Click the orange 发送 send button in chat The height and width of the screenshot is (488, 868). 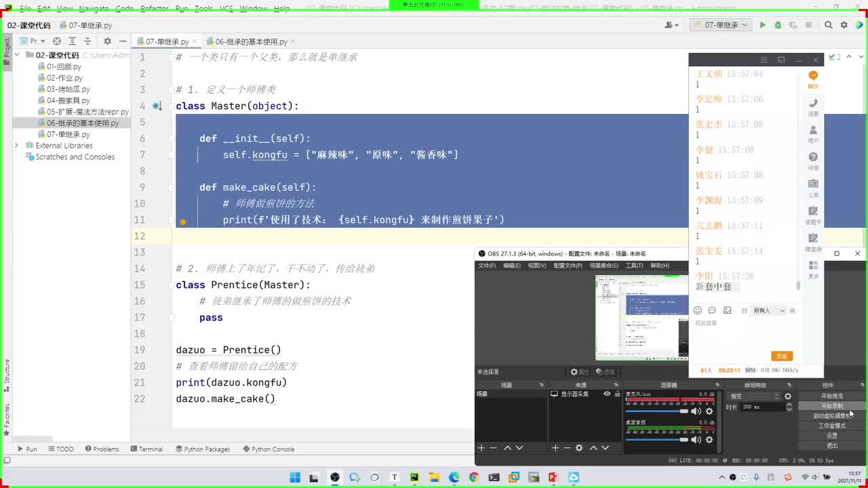coord(782,356)
